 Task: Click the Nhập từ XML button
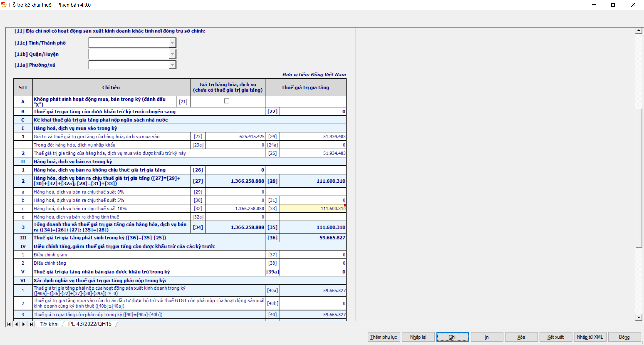590,337
